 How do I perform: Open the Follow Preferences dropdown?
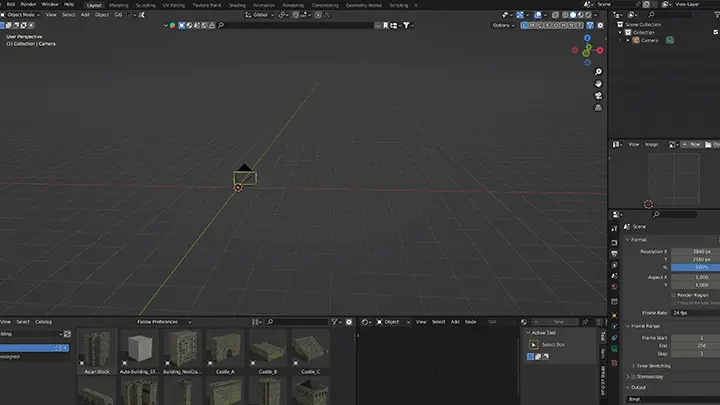click(160, 322)
